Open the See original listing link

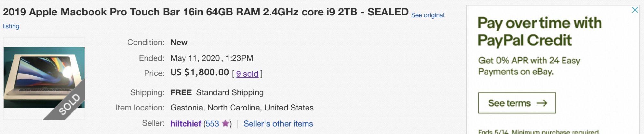pos(427,15)
